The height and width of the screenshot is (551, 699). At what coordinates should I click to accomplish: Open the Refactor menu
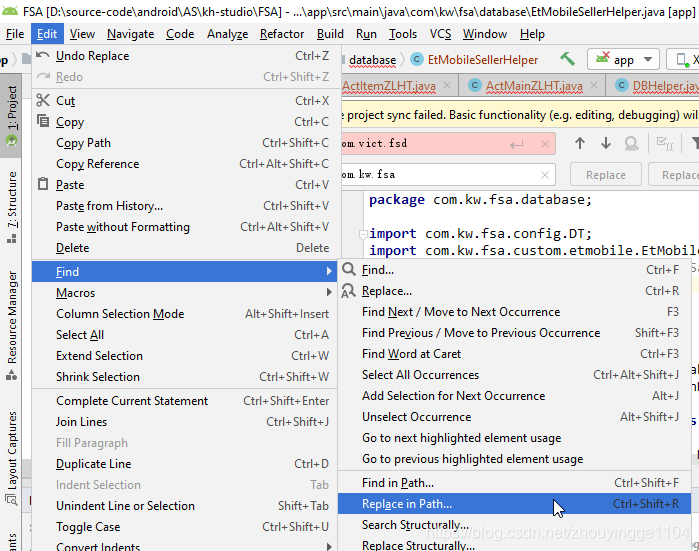coord(282,34)
